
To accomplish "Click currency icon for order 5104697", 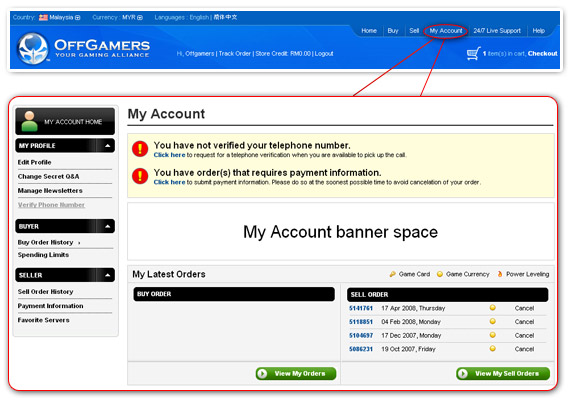I will point(492,335).
